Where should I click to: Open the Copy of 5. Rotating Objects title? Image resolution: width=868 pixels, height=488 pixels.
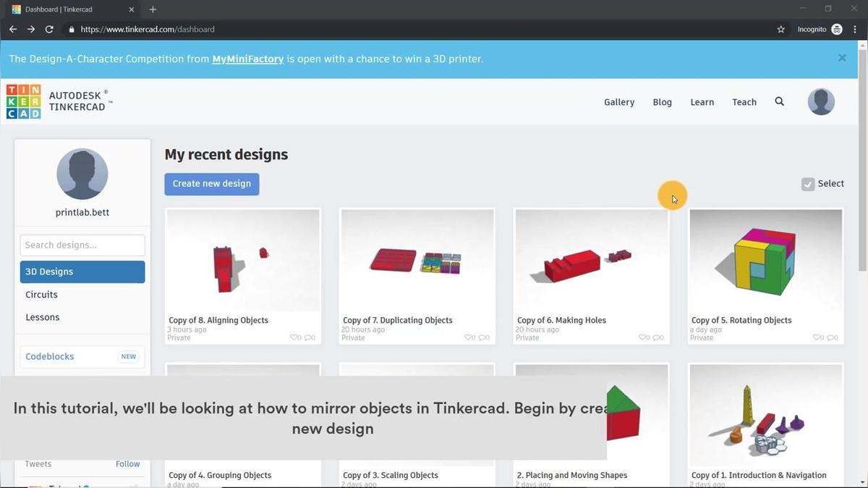(741, 320)
